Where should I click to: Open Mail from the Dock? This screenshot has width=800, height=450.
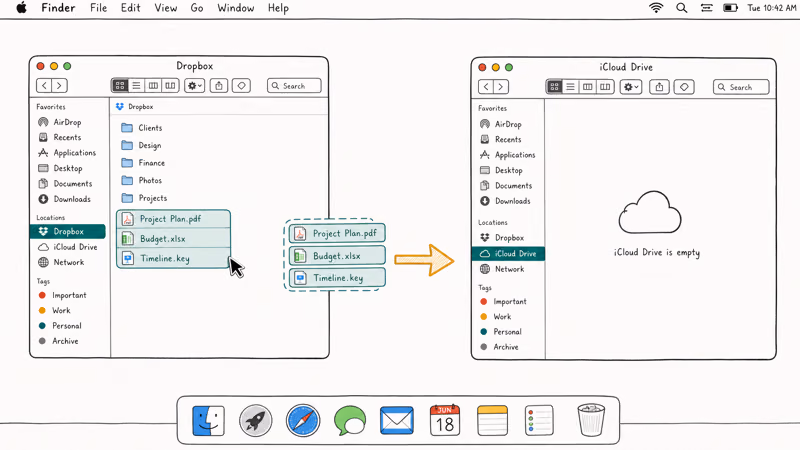tap(397, 420)
